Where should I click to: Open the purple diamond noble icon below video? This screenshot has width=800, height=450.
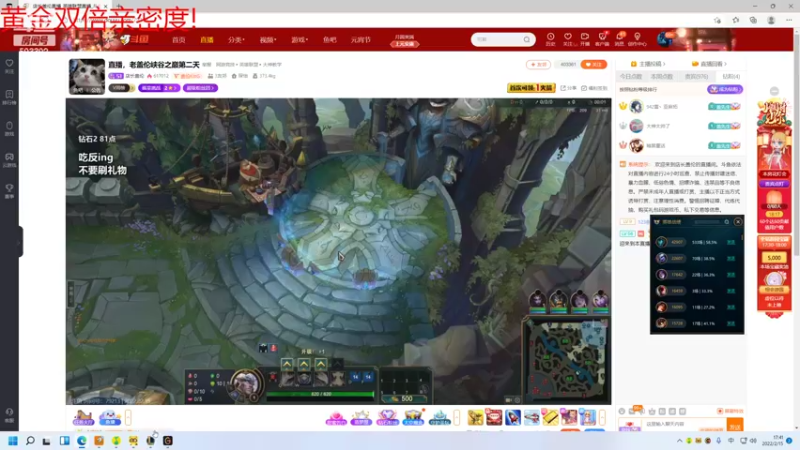point(387,417)
